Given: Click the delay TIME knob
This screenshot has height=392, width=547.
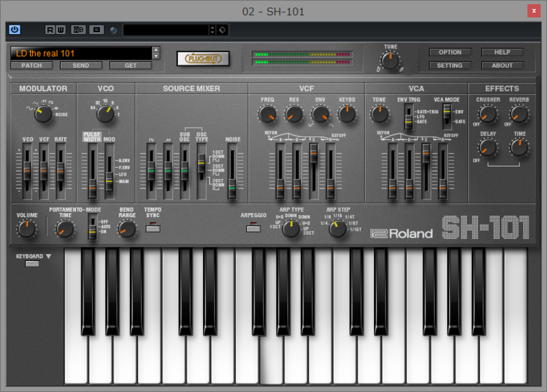Looking at the screenshot, I should tap(519, 148).
